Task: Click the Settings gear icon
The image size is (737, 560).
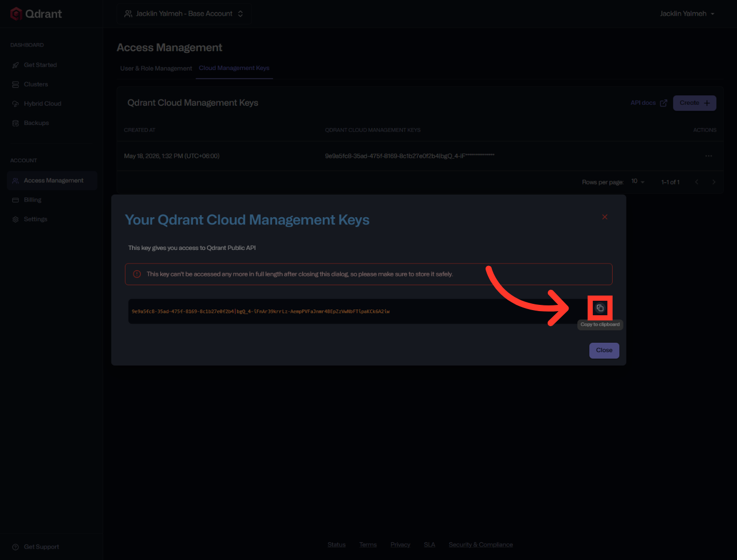Action: pyautogui.click(x=16, y=219)
